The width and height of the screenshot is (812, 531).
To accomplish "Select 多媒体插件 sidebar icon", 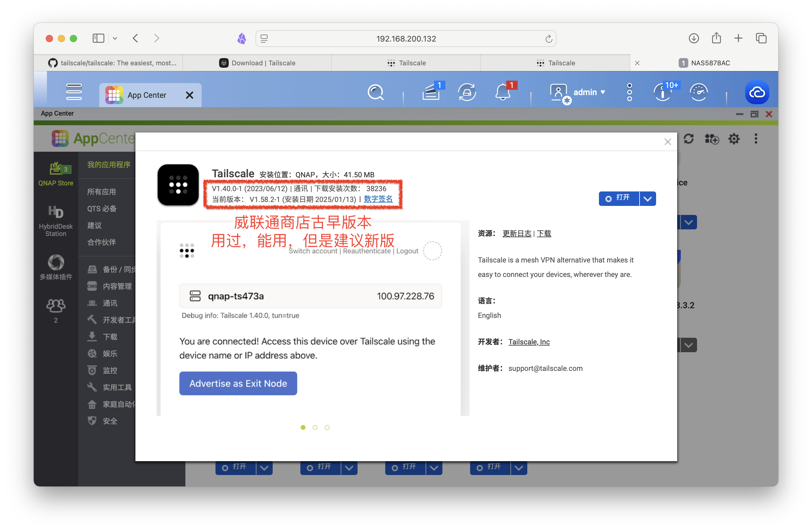I will (56, 267).
